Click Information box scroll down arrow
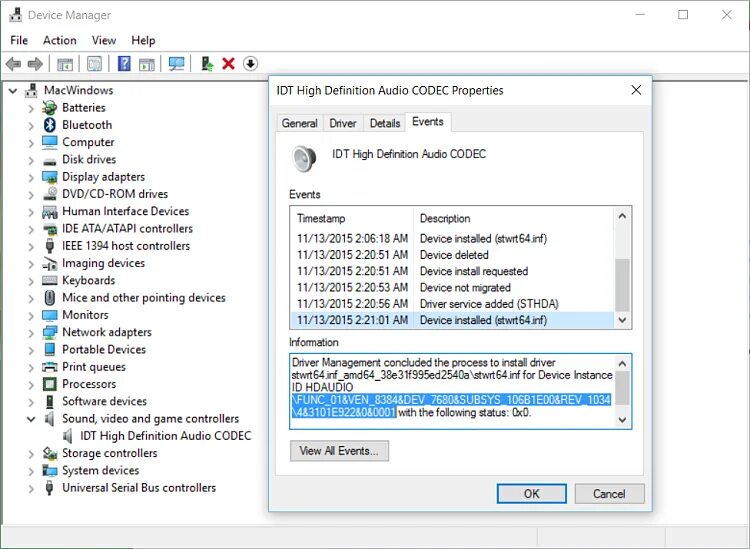750x549 pixels. pyautogui.click(x=622, y=420)
